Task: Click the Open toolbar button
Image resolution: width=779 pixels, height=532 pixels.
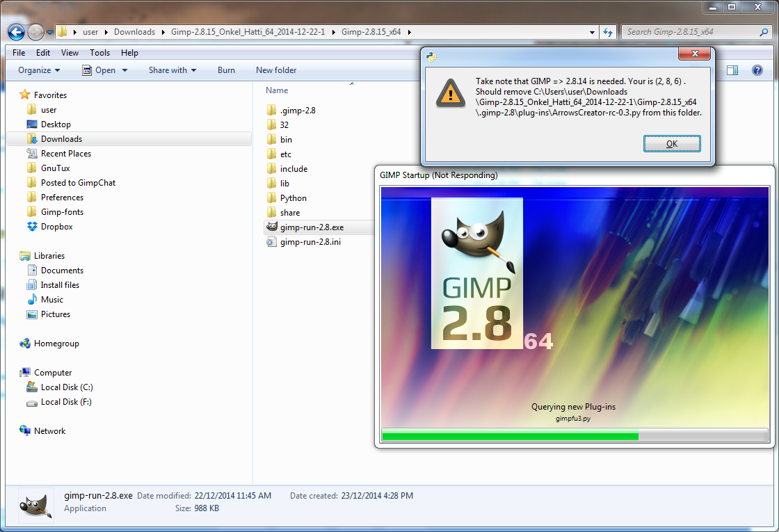Action: pos(99,70)
